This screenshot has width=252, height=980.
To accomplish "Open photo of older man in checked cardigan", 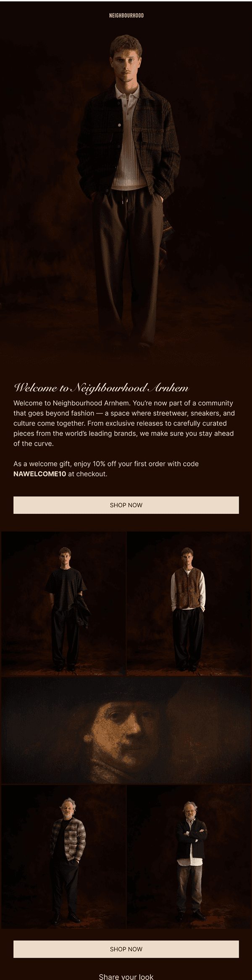I will pyautogui.click(x=63, y=856).
